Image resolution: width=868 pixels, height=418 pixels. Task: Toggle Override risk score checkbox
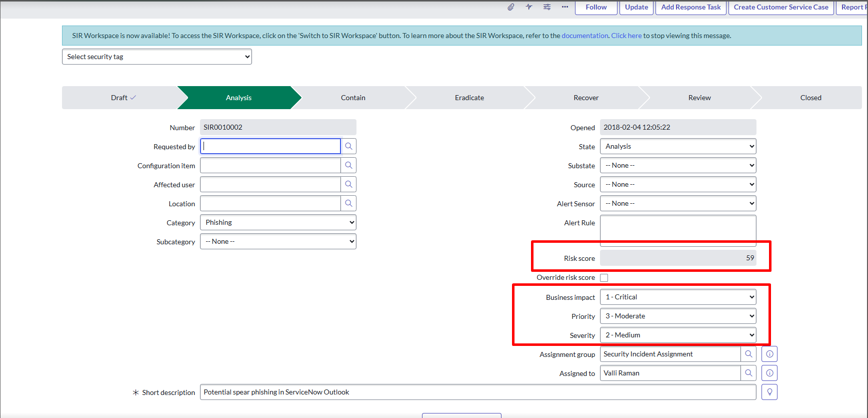604,278
